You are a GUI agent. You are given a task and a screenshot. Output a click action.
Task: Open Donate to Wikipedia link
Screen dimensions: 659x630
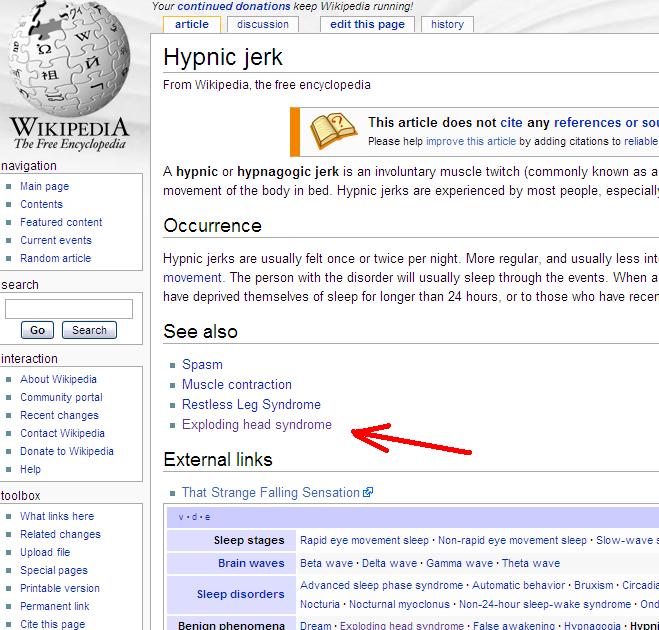click(x=67, y=451)
